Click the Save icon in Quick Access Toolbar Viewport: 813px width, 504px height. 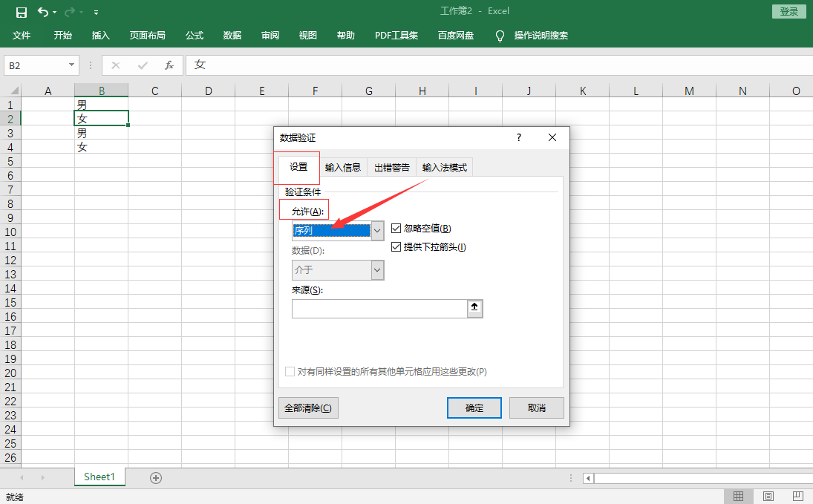click(x=20, y=10)
